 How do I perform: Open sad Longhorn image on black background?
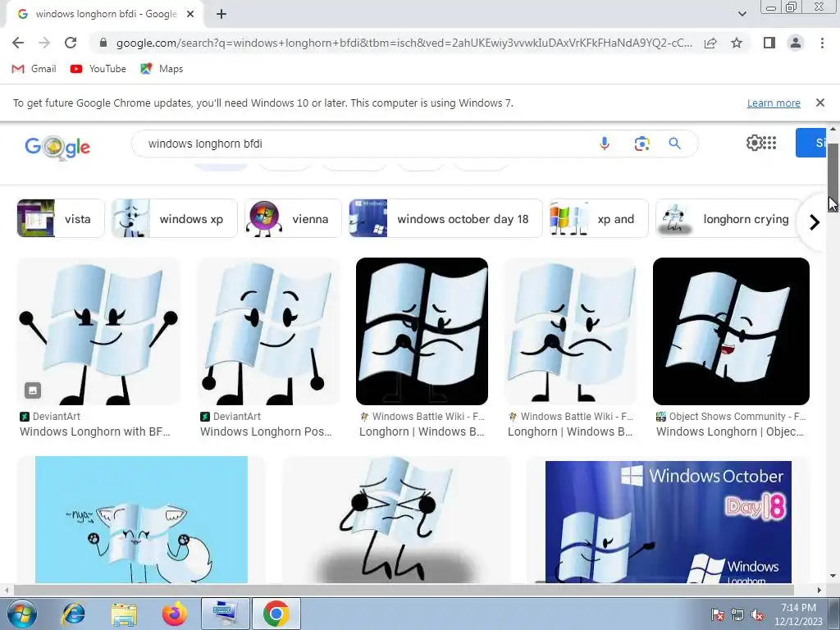coord(422,331)
